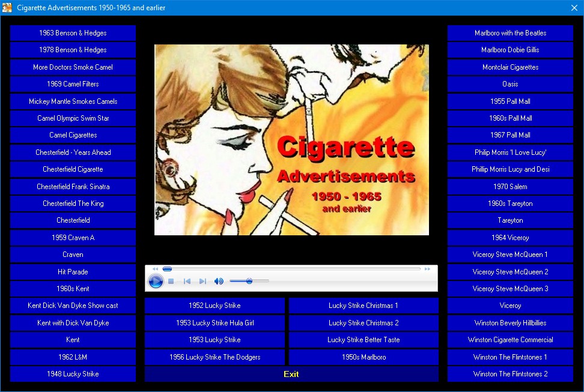
Task: Play Chesterfield - Years Ahead
Action: coord(73,152)
